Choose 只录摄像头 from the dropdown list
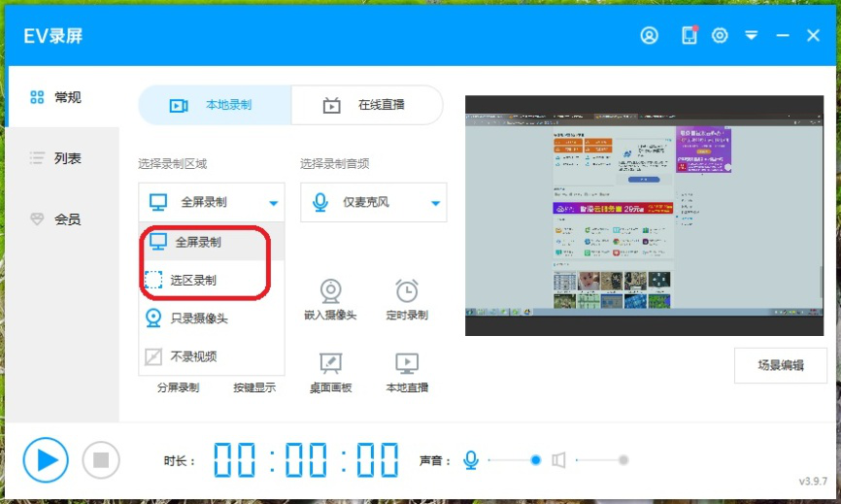 coord(212,318)
